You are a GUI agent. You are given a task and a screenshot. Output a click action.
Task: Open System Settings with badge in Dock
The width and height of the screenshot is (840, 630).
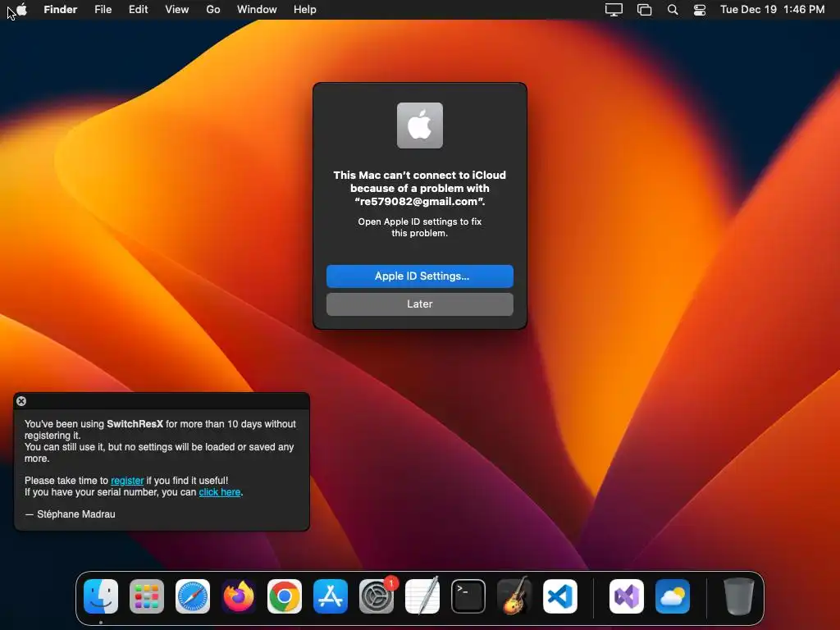[377, 596]
